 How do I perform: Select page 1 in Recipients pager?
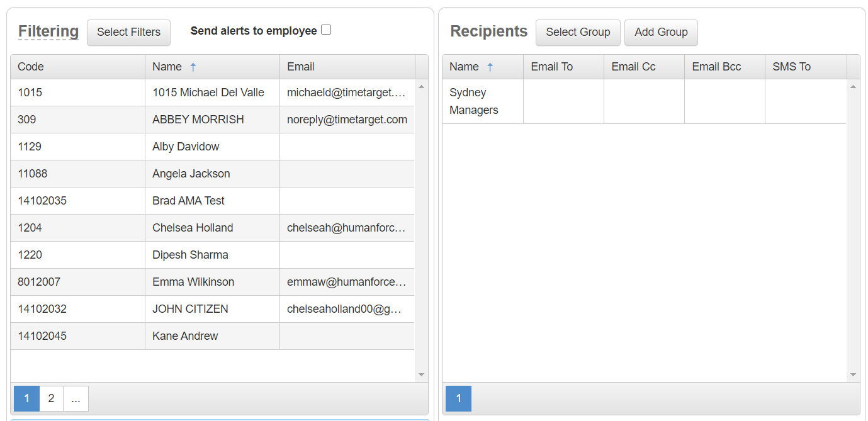coord(458,398)
